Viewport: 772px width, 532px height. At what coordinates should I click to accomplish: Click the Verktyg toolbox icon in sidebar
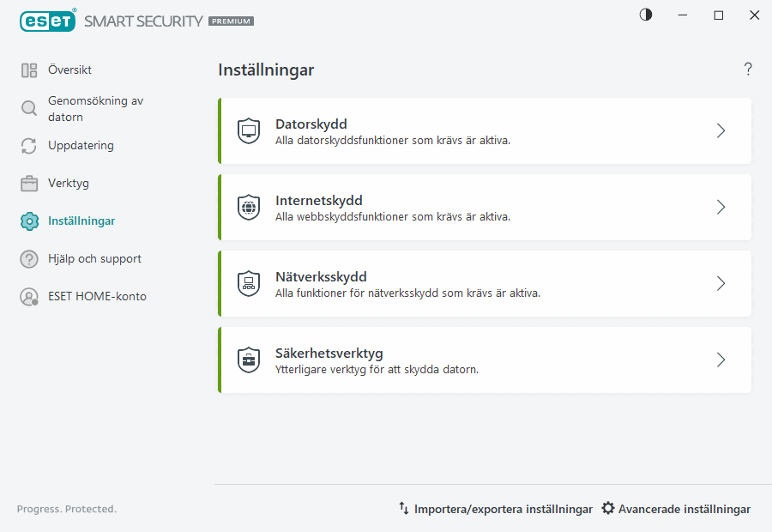coord(28,183)
